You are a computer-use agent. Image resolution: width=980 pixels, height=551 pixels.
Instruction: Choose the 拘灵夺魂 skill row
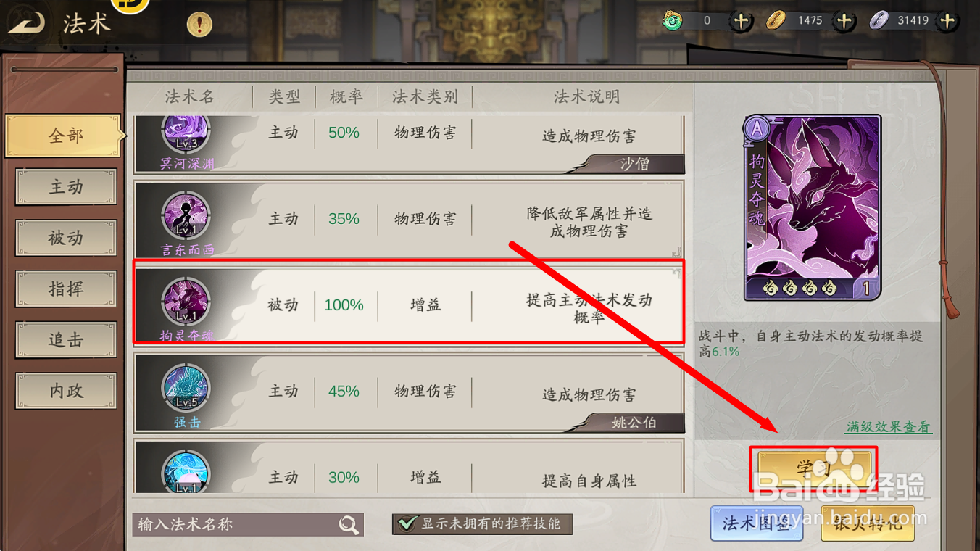409,302
